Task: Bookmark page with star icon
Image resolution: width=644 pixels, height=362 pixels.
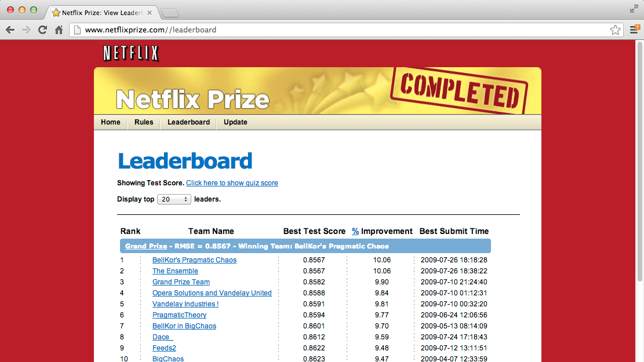Action: [x=615, y=30]
